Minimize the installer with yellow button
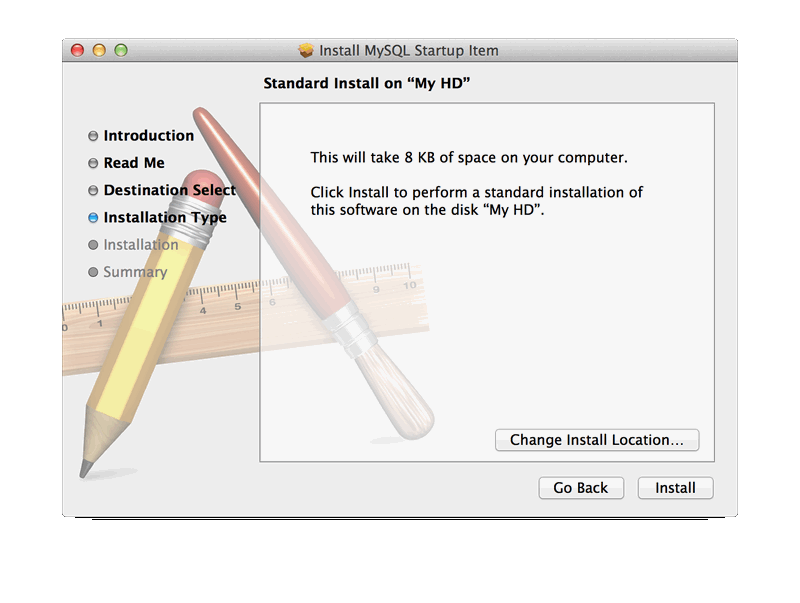The width and height of the screenshot is (800, 603). point(99,51)
